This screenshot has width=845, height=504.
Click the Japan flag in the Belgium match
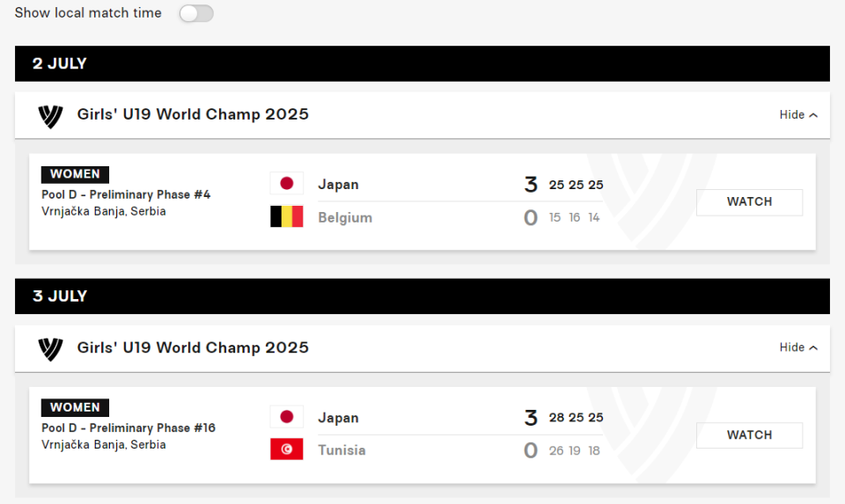(287, 183)
